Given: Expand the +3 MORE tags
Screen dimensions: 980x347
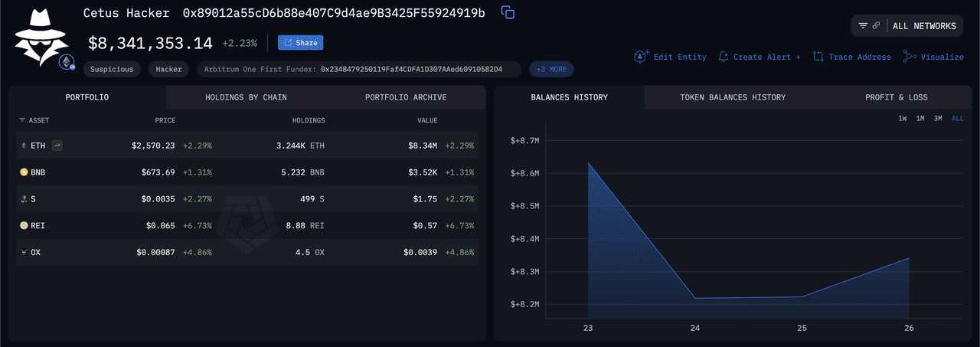Looking at the screenshot, I should pos(551,69).
